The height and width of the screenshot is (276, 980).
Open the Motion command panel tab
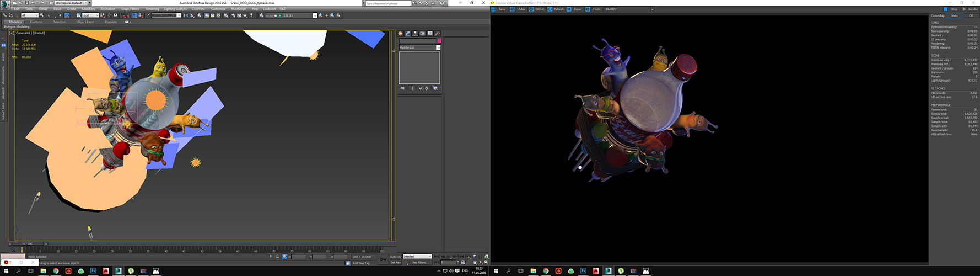(422, 34)
